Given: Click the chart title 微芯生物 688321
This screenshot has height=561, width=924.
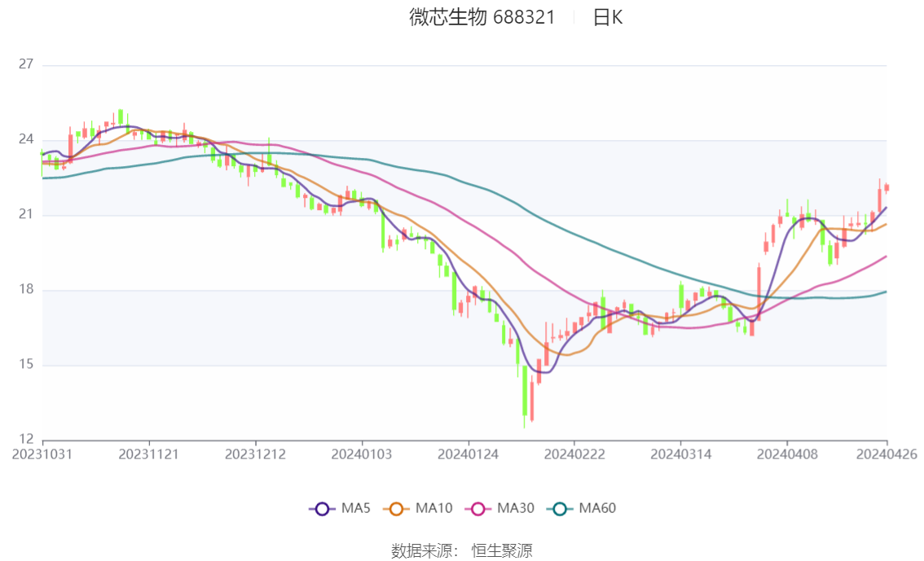Looking at the screenshot, I should tap(482, 17).
